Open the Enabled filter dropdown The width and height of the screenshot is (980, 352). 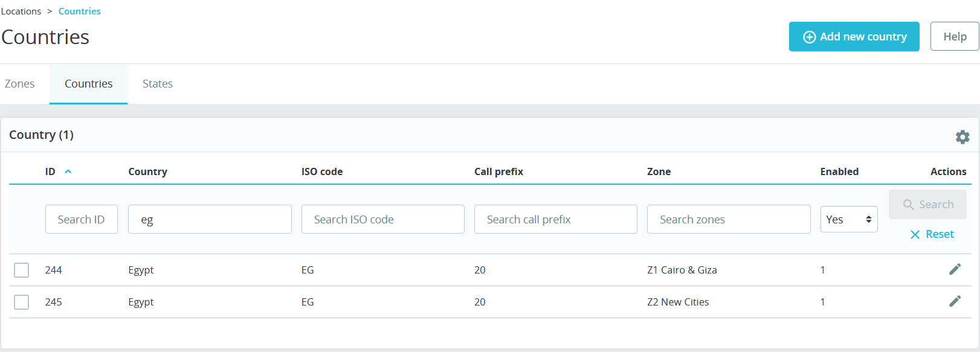click(x=848, y=219)
